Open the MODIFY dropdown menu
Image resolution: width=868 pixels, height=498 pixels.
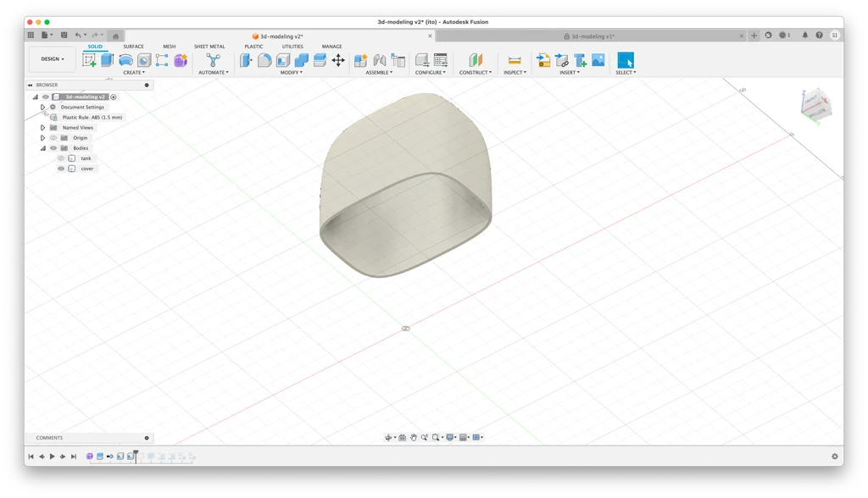(292, 73)
